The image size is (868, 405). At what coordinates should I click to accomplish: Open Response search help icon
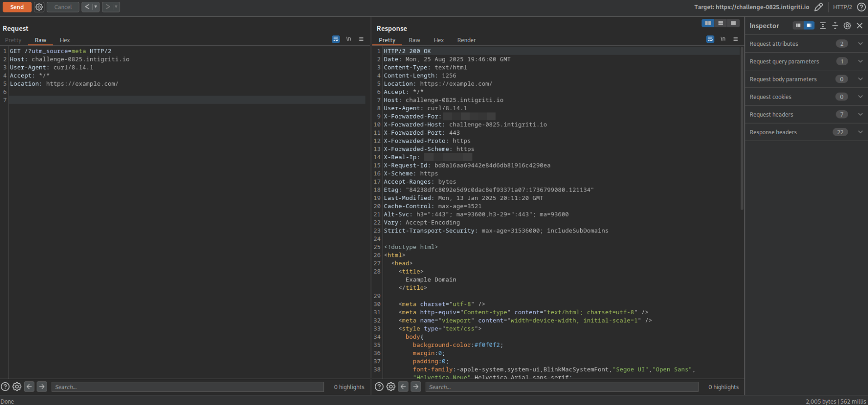point(379,386)
